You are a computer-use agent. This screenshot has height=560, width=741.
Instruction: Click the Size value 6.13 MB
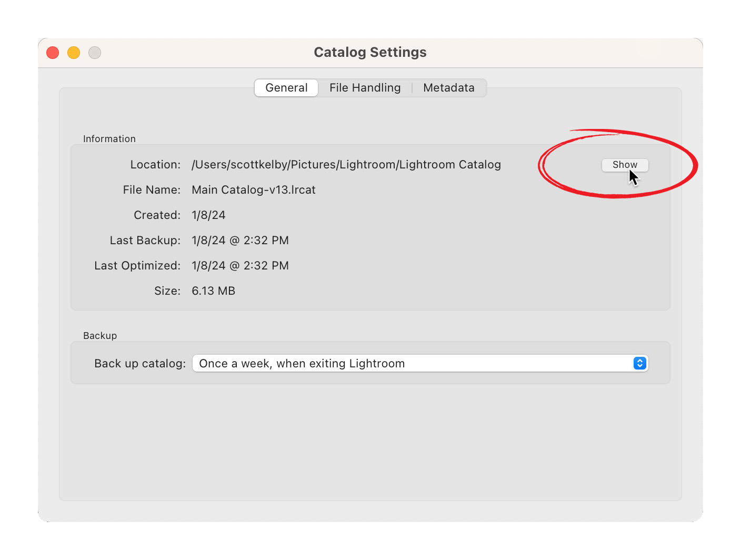tap(213, 291)
